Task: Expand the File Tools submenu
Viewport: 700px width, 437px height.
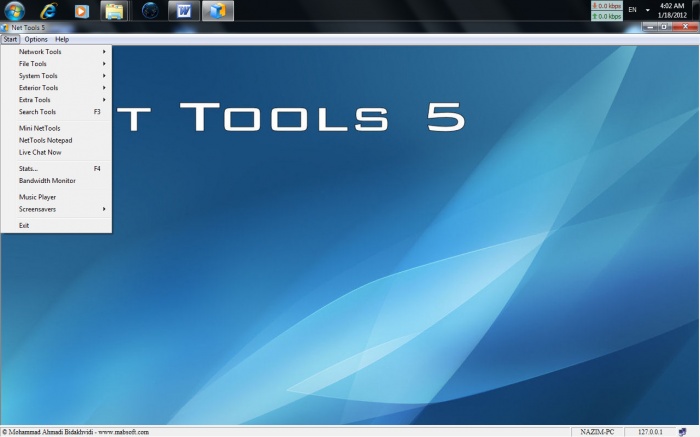Action: (57, 64)
